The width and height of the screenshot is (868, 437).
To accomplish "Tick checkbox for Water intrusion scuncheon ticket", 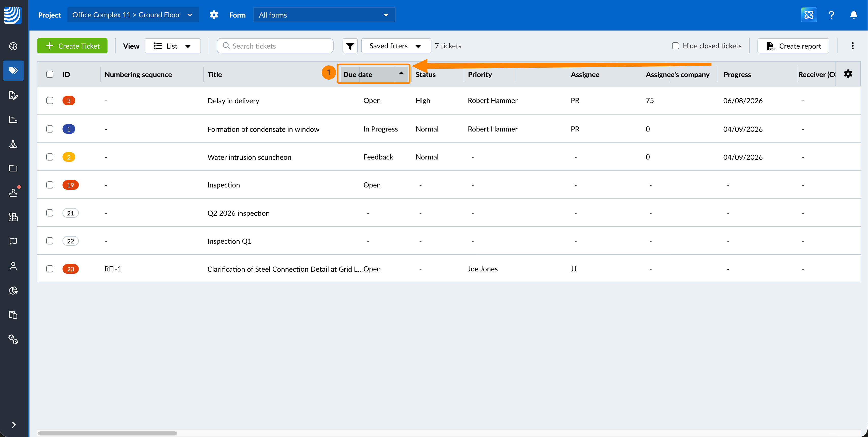I will click(x=50, y=157).
